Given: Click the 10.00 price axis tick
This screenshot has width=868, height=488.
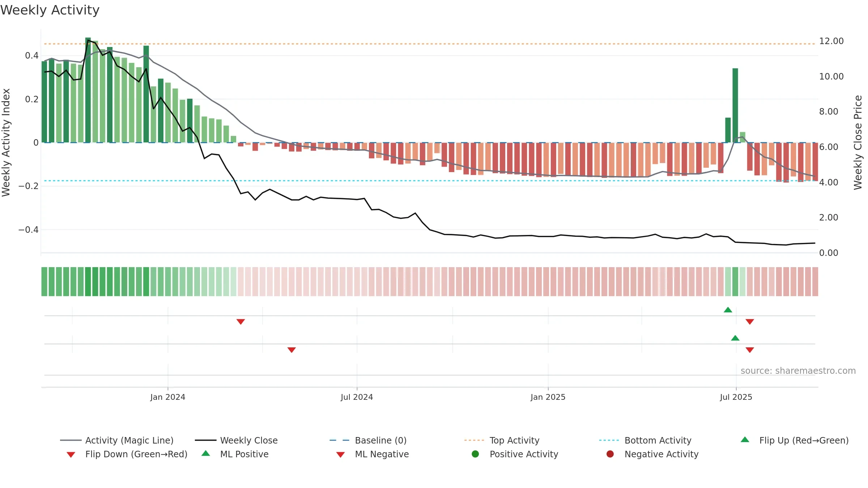Looking at the screenshot, I should (x=831, y=76).
